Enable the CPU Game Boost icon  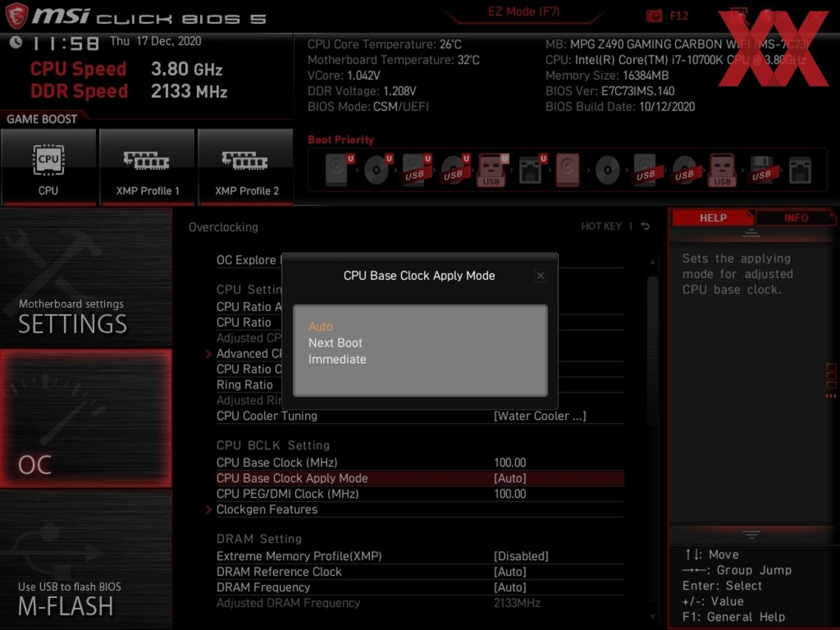(48, 167)
